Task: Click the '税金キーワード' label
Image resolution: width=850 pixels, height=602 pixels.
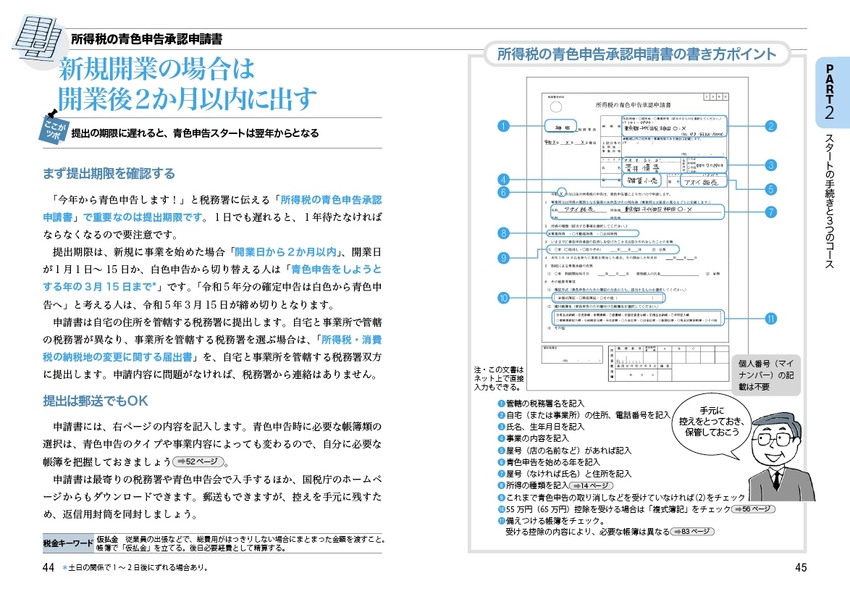Action: click(x=68, y=543)
